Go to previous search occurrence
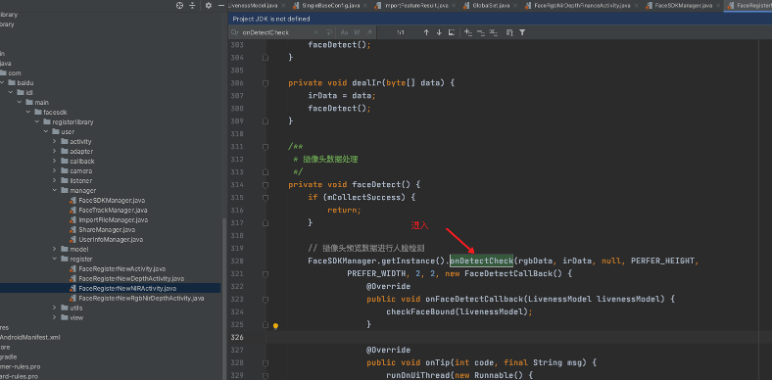The width and height of the screenshot is (772, 380). [x=426, y=32]
